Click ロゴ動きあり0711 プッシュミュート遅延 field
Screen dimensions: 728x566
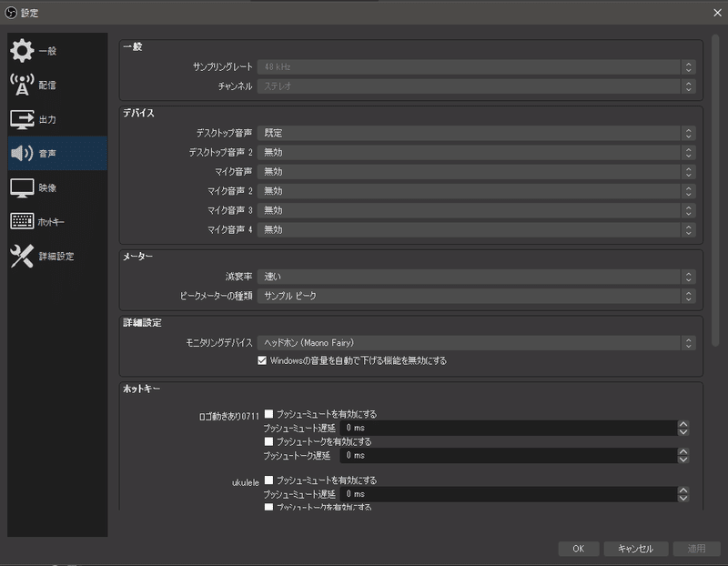click(509, 428)
